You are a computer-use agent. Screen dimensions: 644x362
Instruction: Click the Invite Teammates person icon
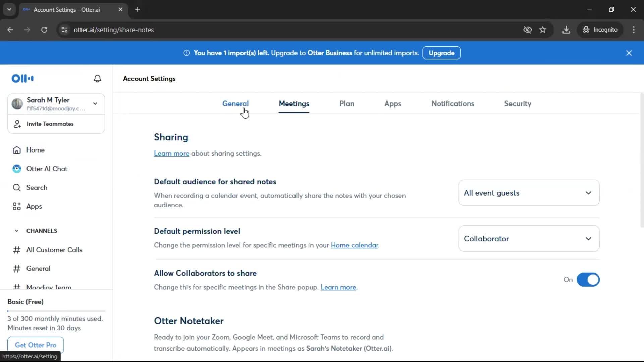point(17,124)
